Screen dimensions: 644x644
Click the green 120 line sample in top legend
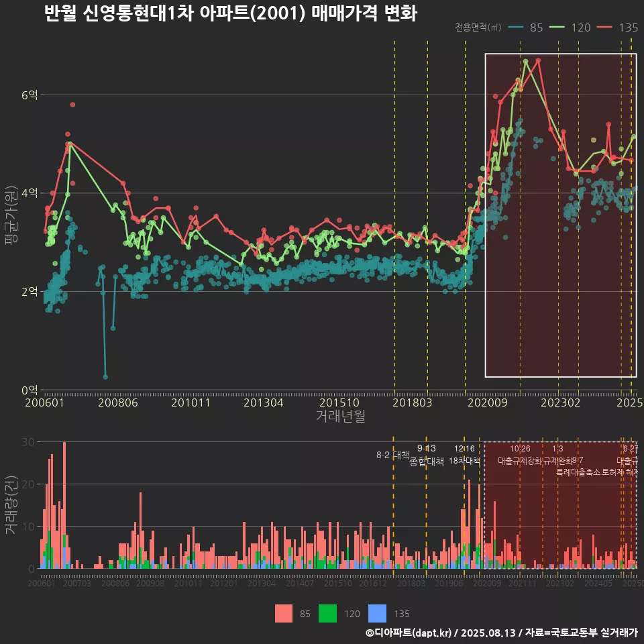557,27
